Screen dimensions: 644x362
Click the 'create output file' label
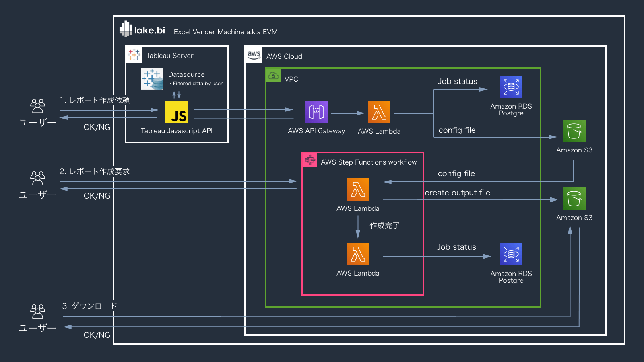[457, 193]
